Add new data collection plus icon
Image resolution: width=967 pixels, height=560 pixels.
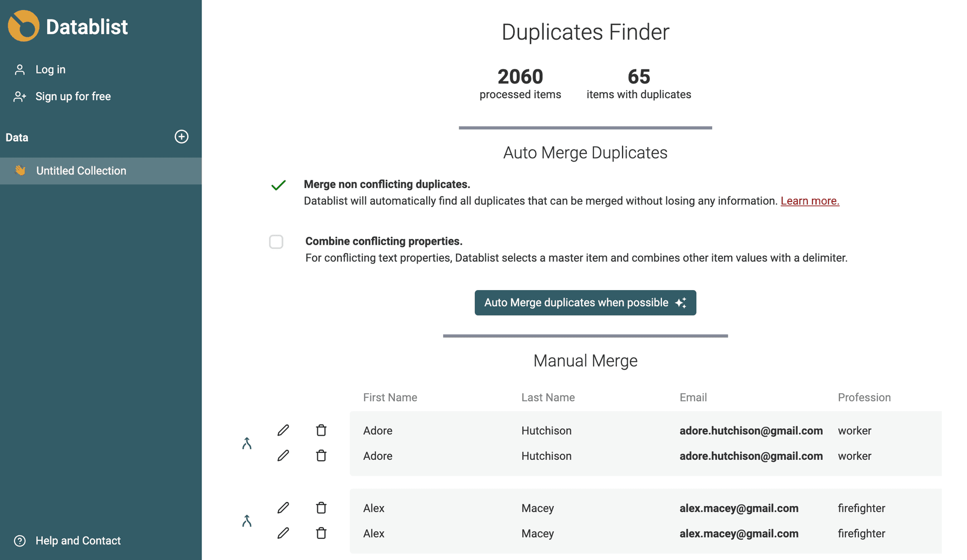point(181,137)
